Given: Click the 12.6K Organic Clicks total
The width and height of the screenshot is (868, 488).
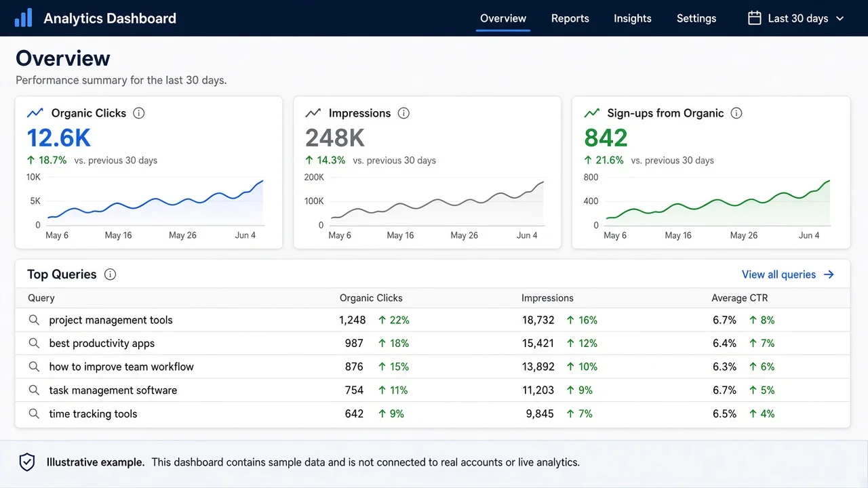Looking at the screenshot, I should 59,138.
